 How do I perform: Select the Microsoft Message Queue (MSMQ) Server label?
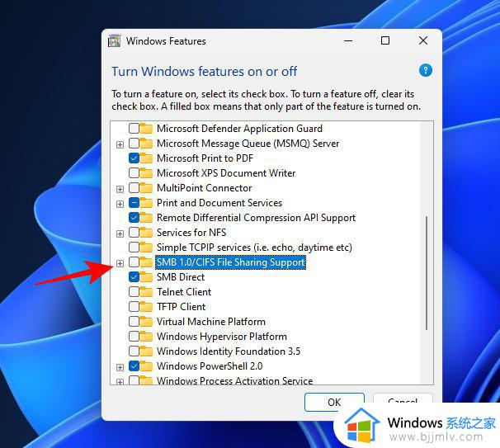(x=248, y=144)
